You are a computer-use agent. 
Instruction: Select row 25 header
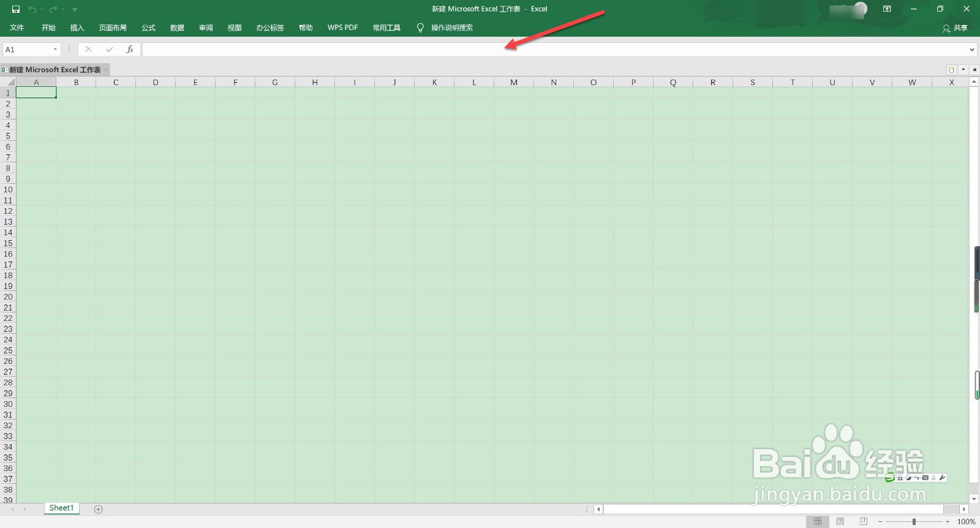[8, 350]
